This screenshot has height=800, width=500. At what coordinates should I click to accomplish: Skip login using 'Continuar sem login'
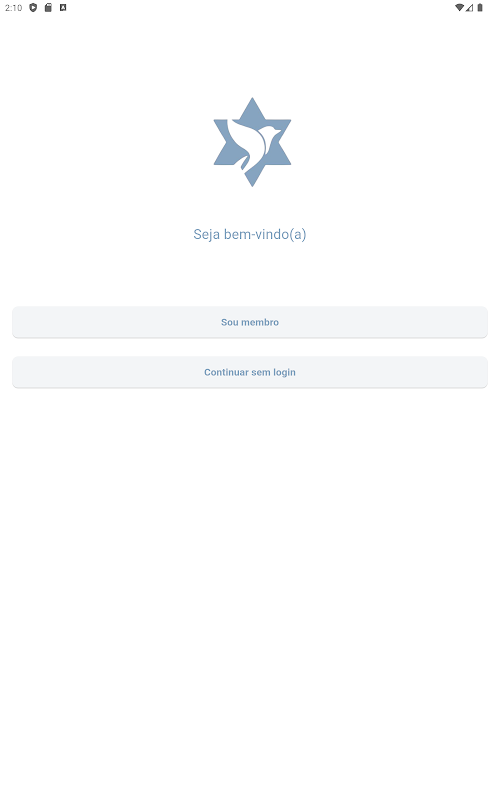[x=250, y=372]
